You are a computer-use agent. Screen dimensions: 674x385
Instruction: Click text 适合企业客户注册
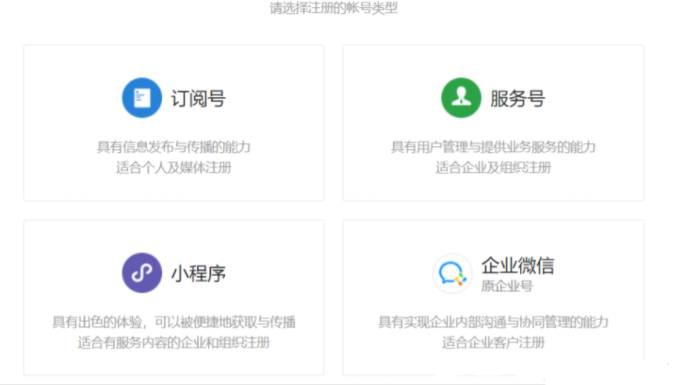(493, 342)
